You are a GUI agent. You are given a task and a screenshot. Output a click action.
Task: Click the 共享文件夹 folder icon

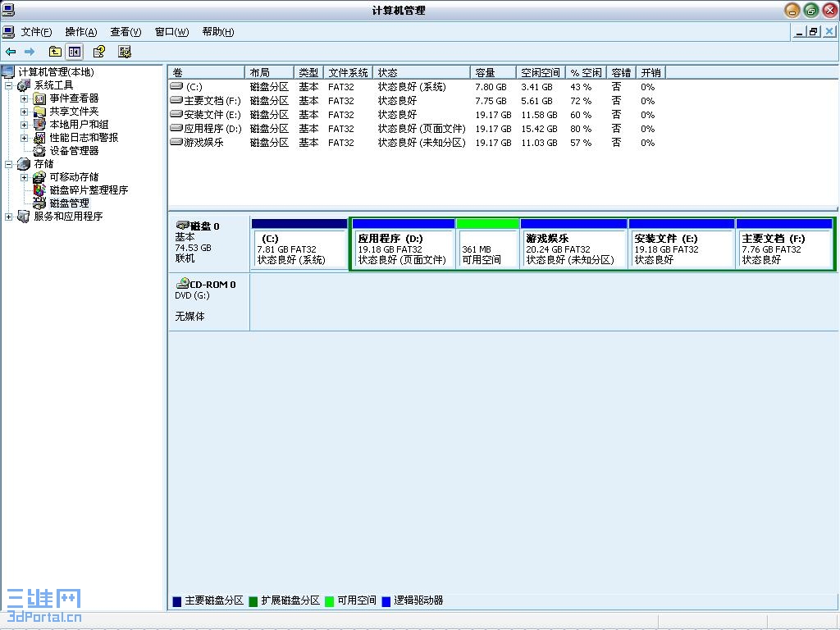click(39, 112)
